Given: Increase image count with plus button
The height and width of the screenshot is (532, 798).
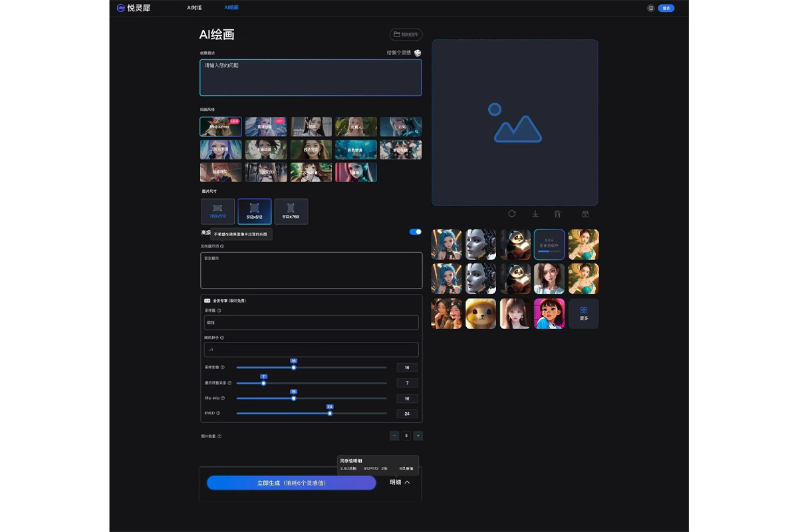Looking at the screenshot, I should [418, 436].
